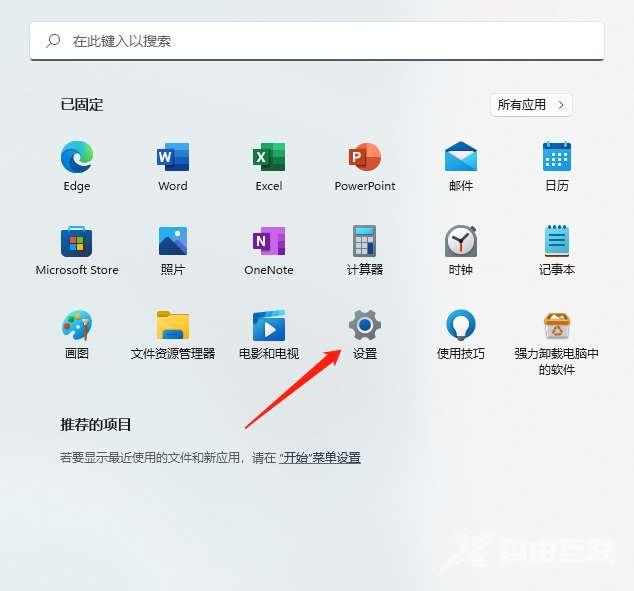Click the 所有应用 button
Image resolution: width=634 pixels, height=591 pixels.
[x=531, y=105]
